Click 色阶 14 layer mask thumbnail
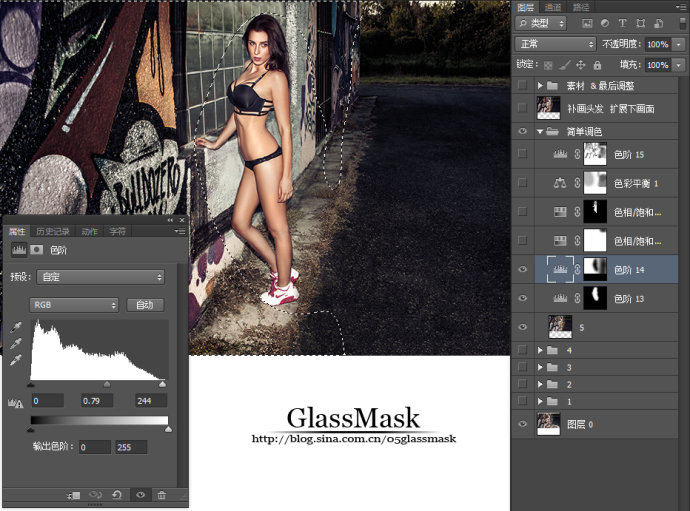690x511 pixels. pyautogui.click(x=595, y=269)
